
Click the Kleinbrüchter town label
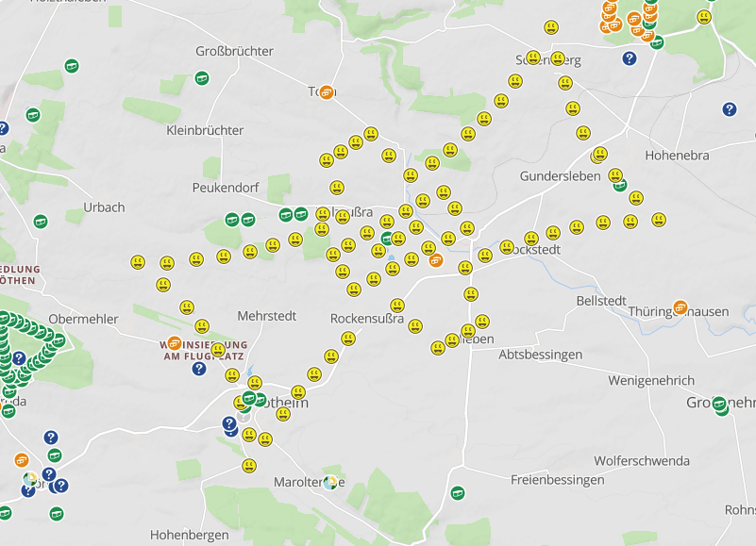205,130
